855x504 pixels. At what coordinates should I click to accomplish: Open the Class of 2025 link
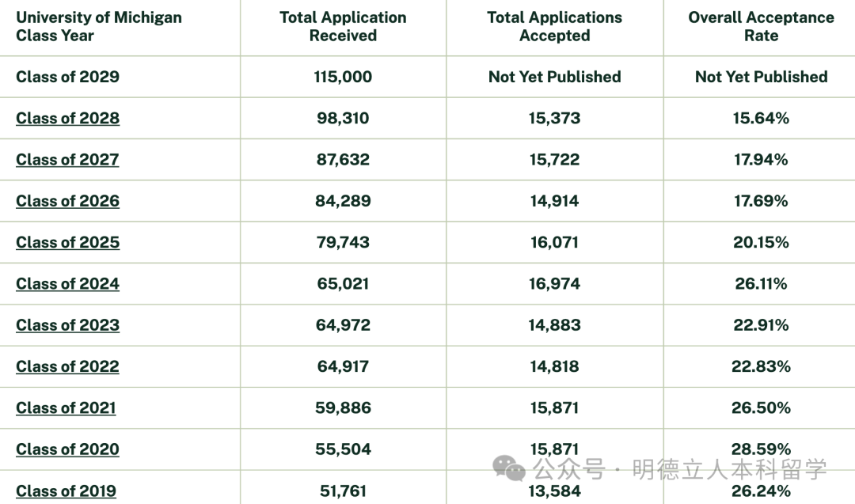point(67,242)
